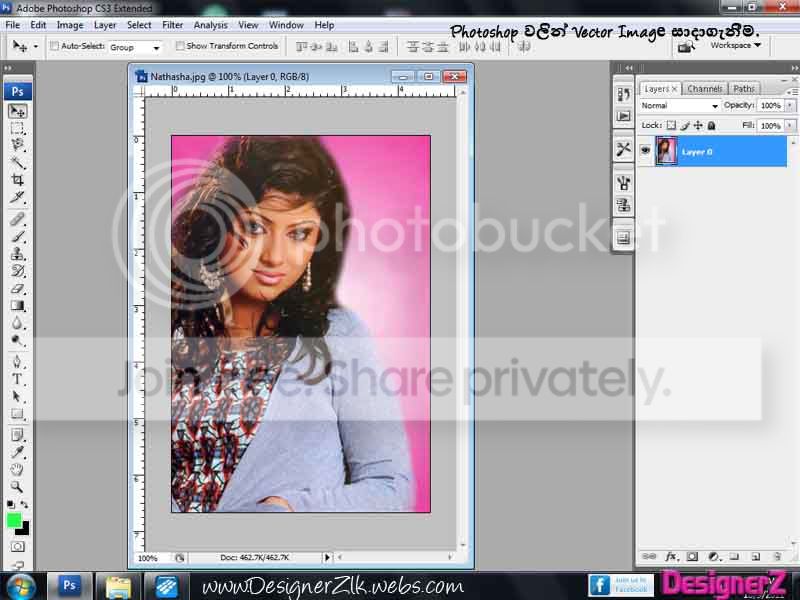Add a layer style via fx icon

click(x=670, y=556)
